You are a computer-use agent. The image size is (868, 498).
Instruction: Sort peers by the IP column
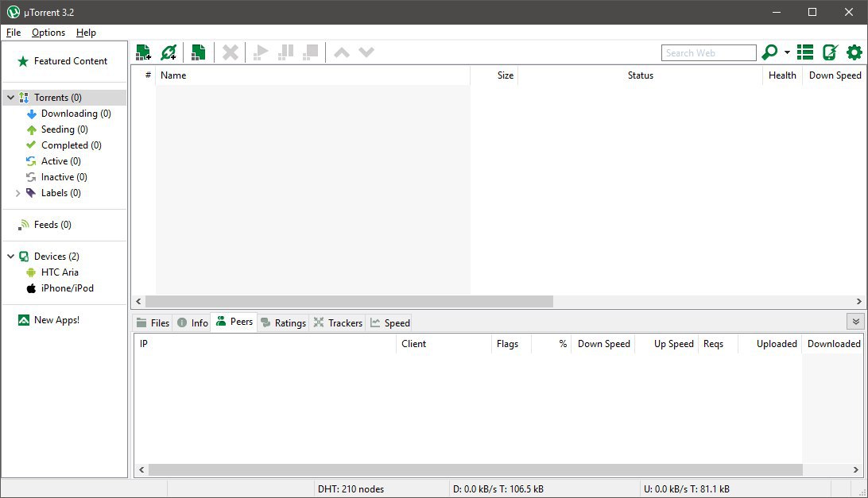[265, 344]
